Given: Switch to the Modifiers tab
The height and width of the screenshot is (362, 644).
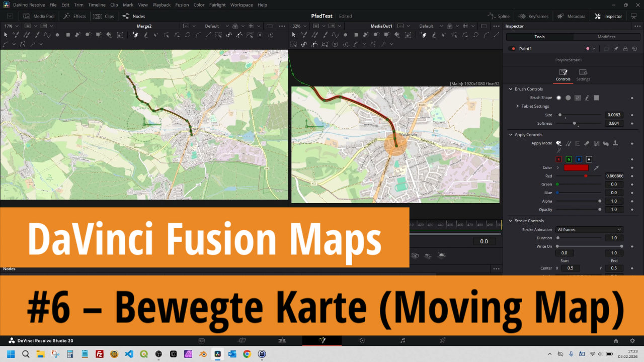Looking at the screenshot, I should point(606,37).
